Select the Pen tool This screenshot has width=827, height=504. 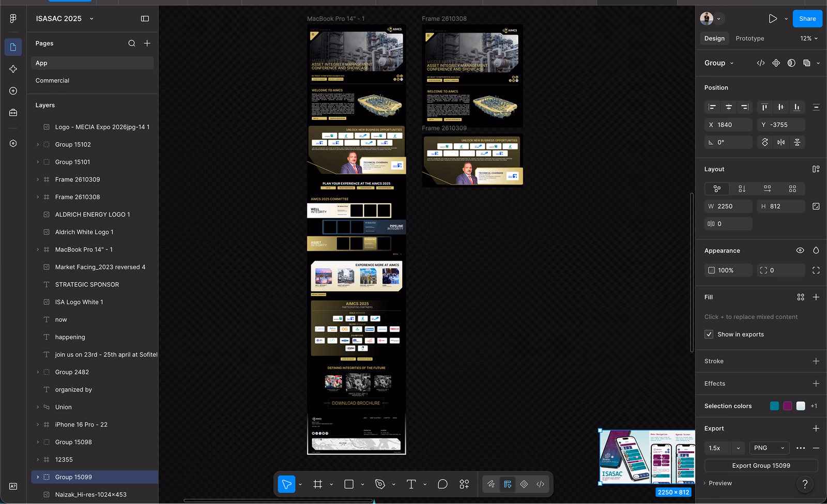tap(380, 484)
